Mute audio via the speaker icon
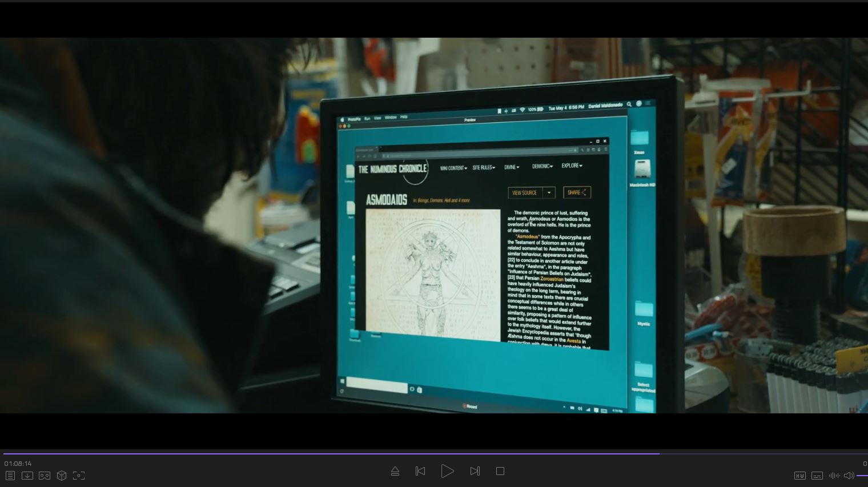Screen dimensions: 868x487 (849, 476)
